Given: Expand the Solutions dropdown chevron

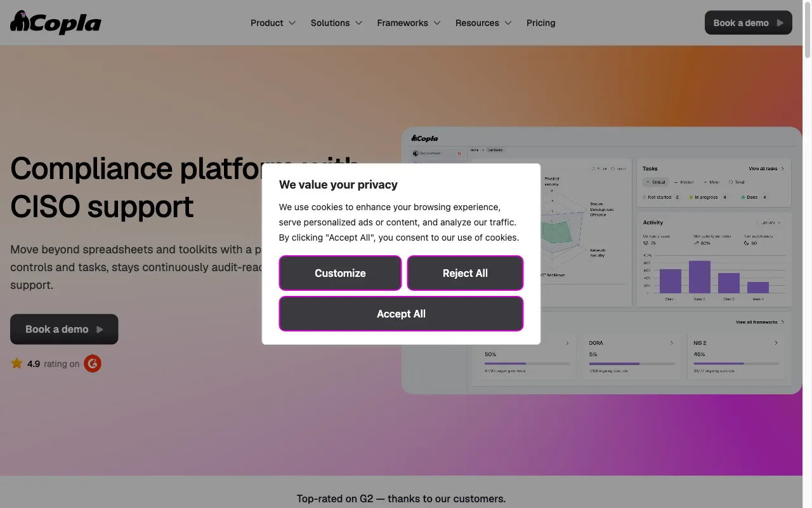Looking at the screenshot, I should click(x=358, y=23).
